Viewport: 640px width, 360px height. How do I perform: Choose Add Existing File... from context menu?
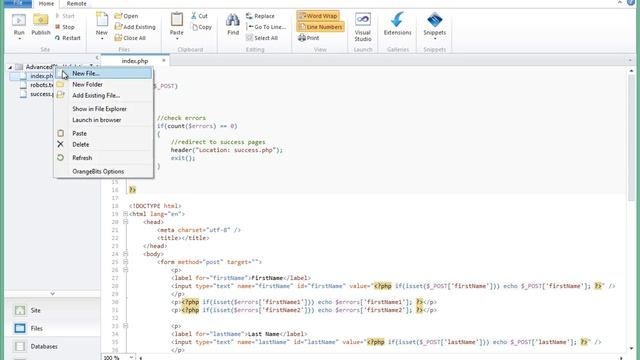104,96
